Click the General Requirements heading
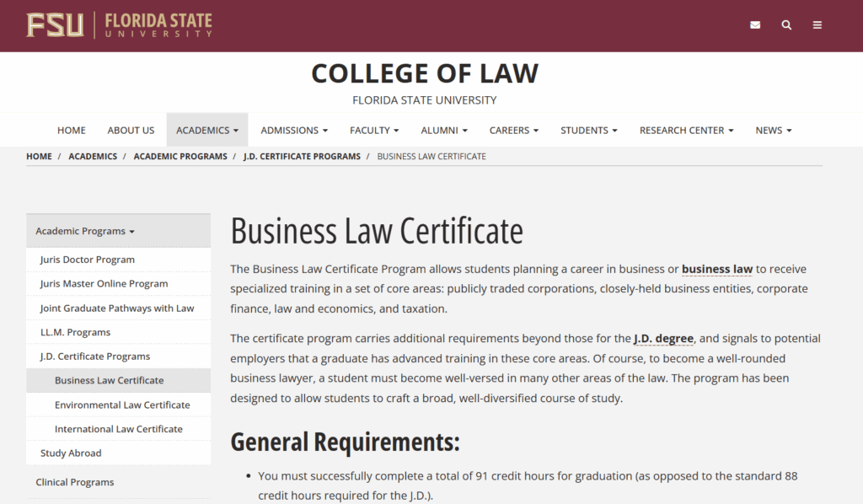863x504 pixels. coord(345,442)
